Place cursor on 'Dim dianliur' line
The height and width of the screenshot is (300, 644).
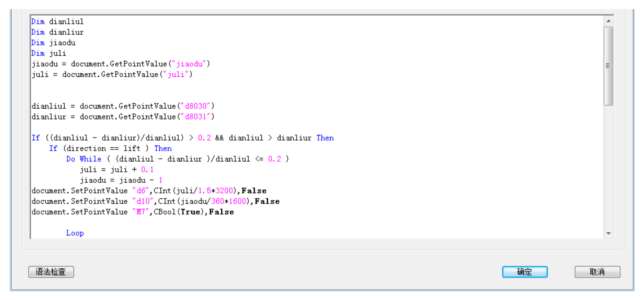pyautogui.click(x=58, y=32)
